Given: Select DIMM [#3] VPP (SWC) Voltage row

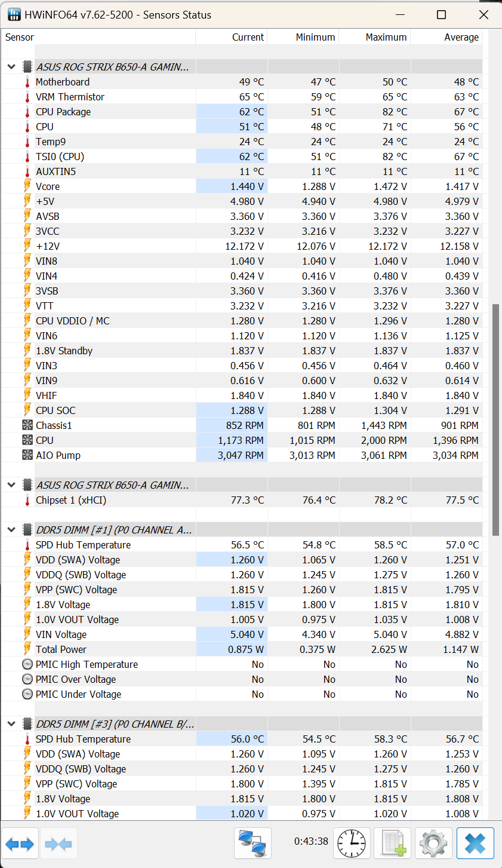Looking at the screenshot, I should [242, 784].
